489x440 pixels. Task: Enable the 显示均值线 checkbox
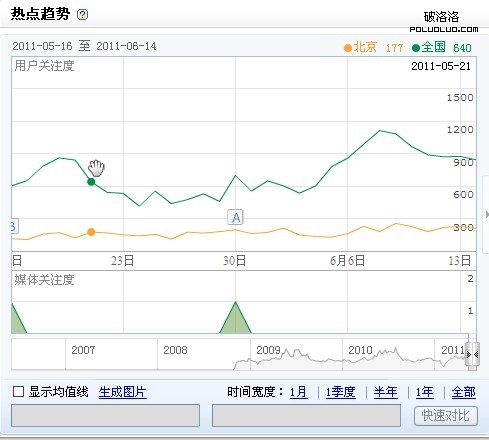[18, 391]
